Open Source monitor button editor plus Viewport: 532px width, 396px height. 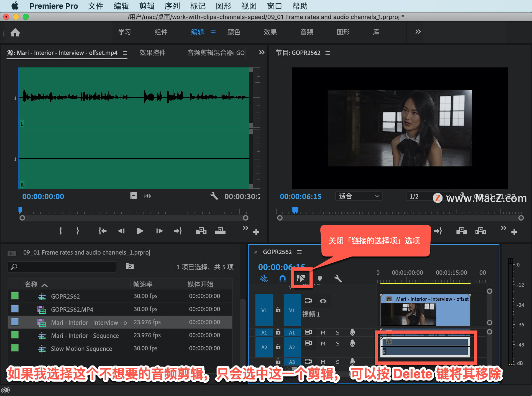[256, 232]
